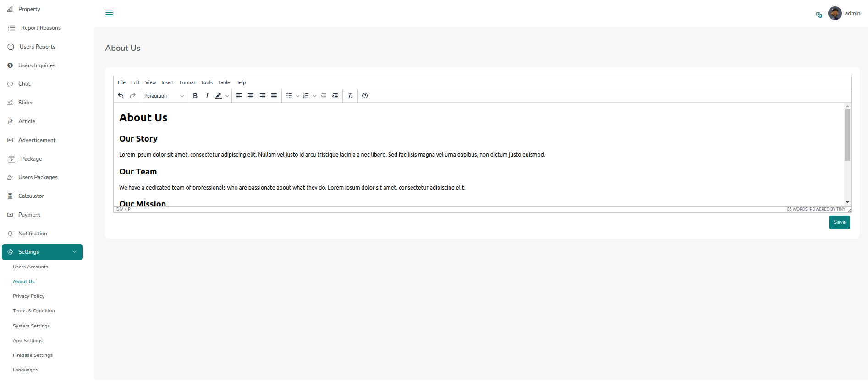This screenshot has width=868, height=381.
Task: Insert a bullet list
Action: click(289, 96)
